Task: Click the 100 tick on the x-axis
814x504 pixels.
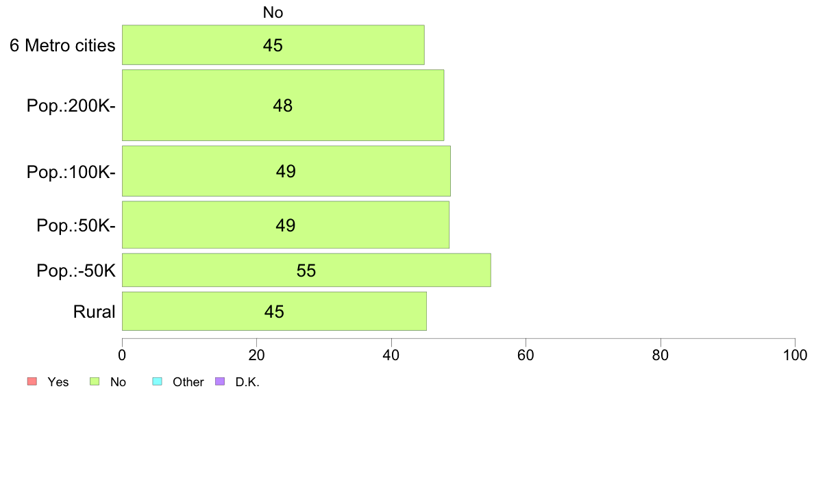Action: 795,355
